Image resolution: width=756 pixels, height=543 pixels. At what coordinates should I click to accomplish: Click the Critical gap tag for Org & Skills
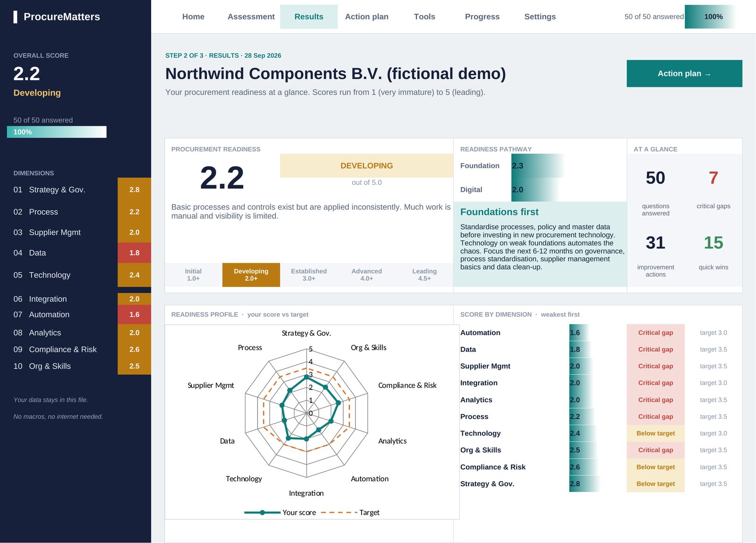pos(655,450)
